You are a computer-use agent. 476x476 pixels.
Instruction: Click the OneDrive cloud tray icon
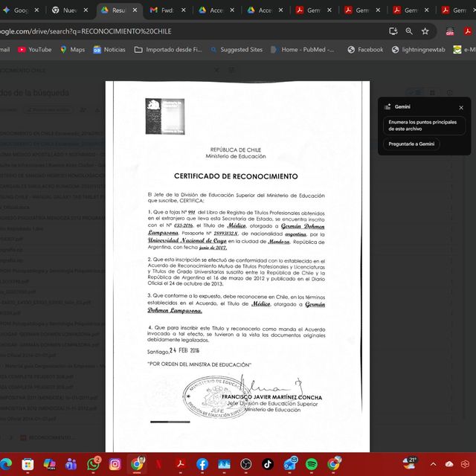(449, 464)
